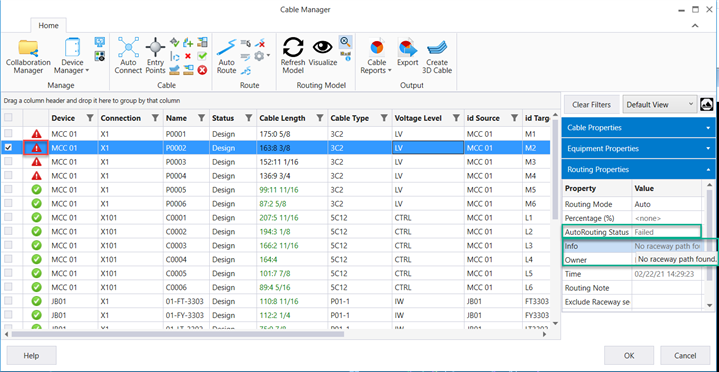
Task: Select the 01-FY-3303 cable name cell
Action: (187, 315)
